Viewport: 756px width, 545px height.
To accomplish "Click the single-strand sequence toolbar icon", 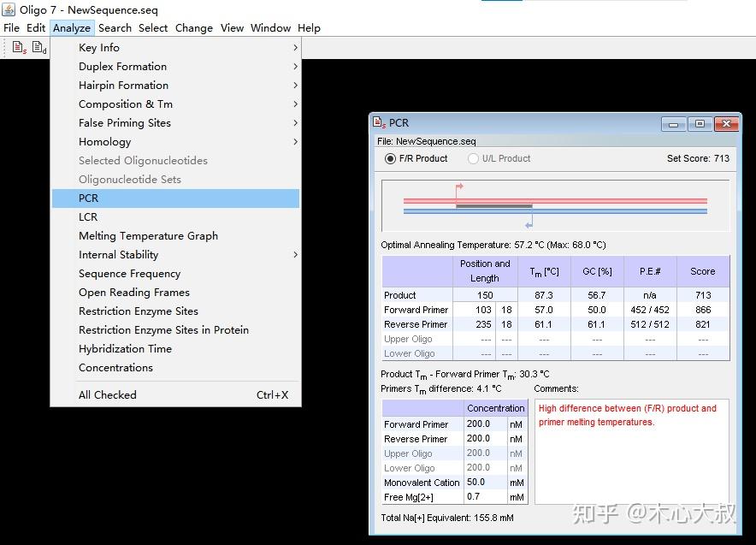I will [20, 47].
